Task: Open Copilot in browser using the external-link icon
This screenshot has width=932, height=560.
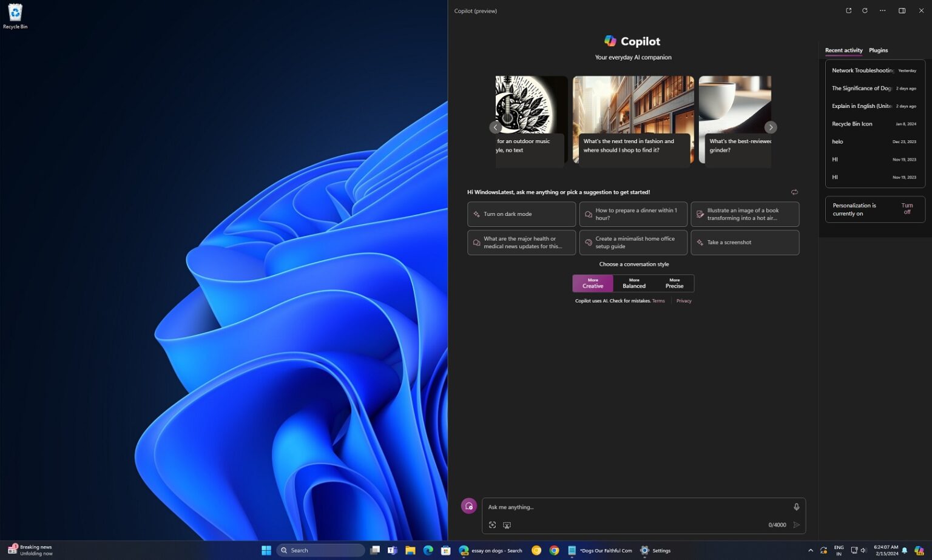Action: click(849, 10)
